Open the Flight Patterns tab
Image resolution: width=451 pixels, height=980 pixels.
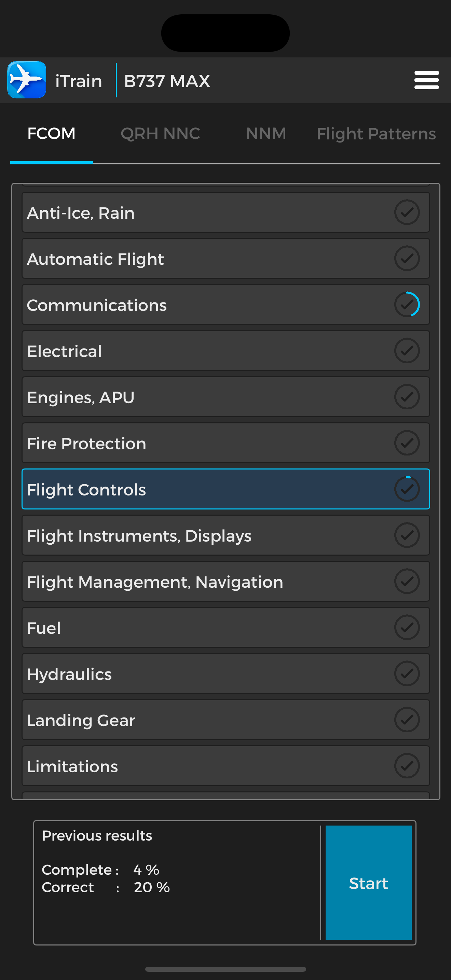[376, 134]
